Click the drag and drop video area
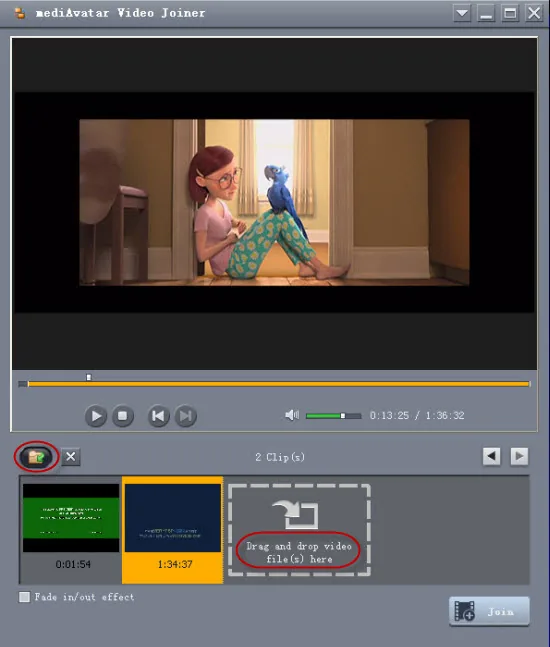Image resolution: width=550 pixels, height=647 pixels. click(x=299, y=530)
